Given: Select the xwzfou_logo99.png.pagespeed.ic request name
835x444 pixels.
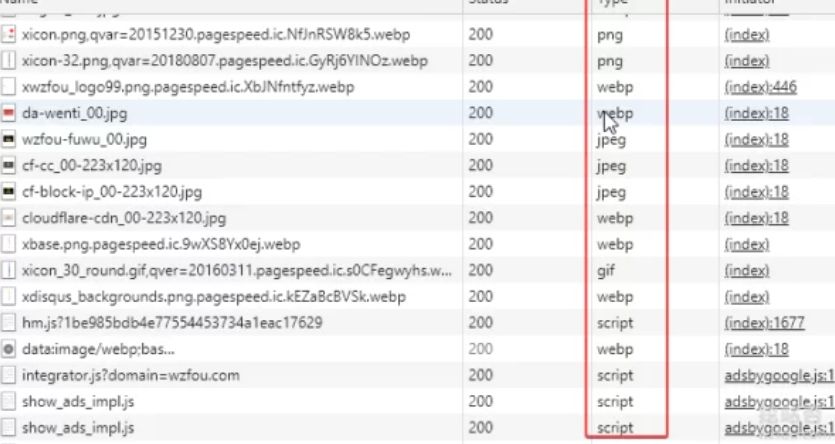Looking at the screenshot, I should (x=188, y=87).
